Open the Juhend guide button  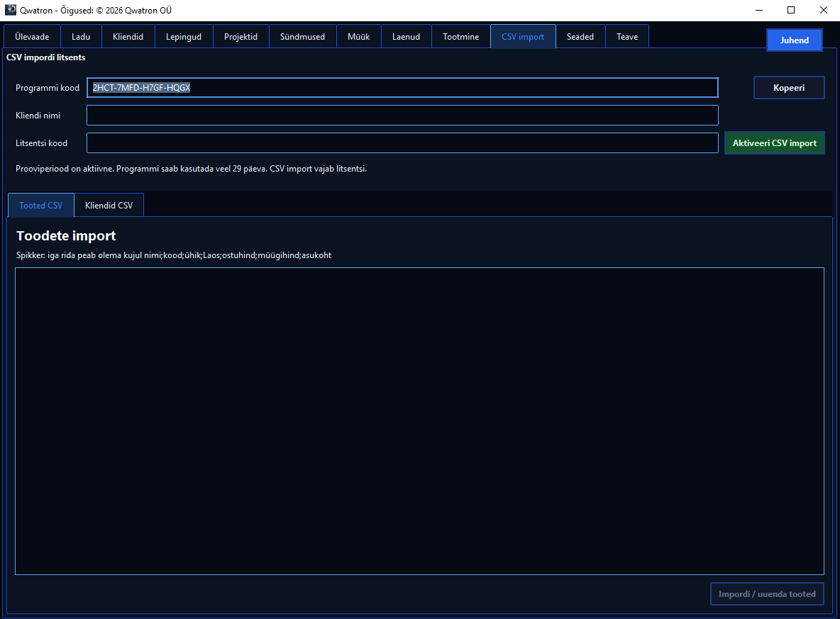[x=795, y=40]
